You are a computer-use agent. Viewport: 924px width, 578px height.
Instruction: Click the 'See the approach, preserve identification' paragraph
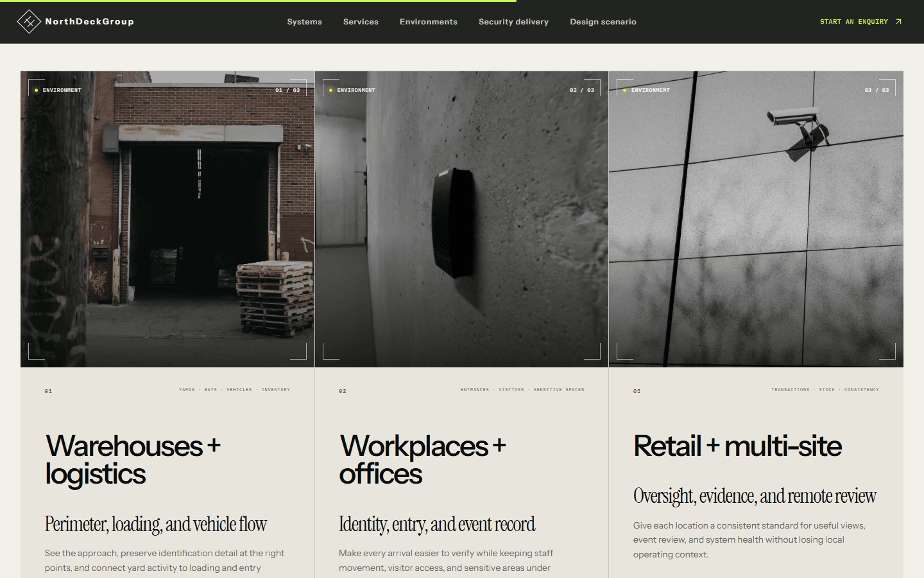[164, 561]
